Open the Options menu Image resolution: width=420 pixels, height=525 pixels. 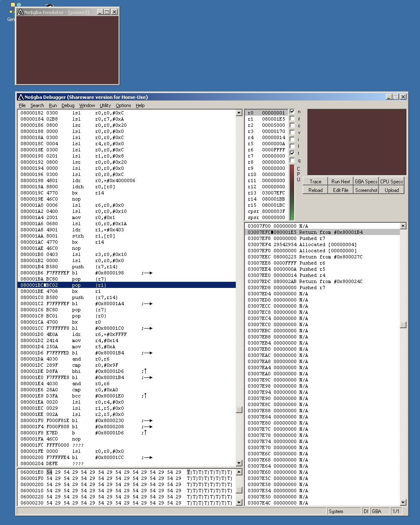coord(123,105)
